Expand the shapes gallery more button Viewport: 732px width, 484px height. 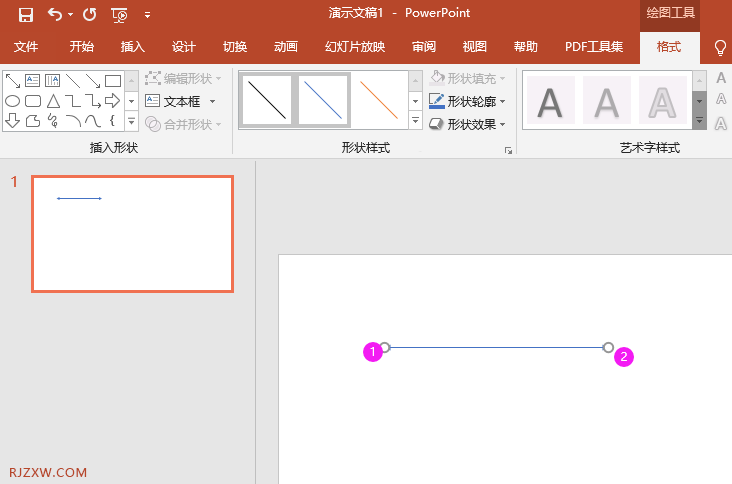132,121
